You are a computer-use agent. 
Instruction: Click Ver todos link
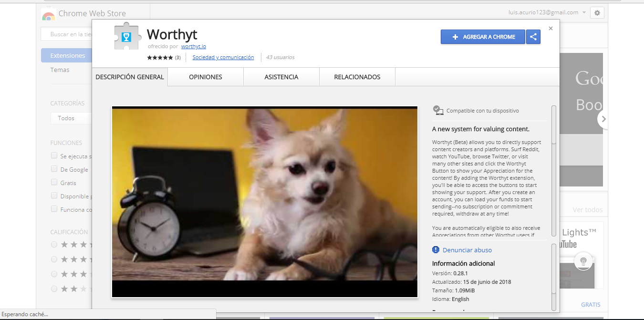(588, 210)
